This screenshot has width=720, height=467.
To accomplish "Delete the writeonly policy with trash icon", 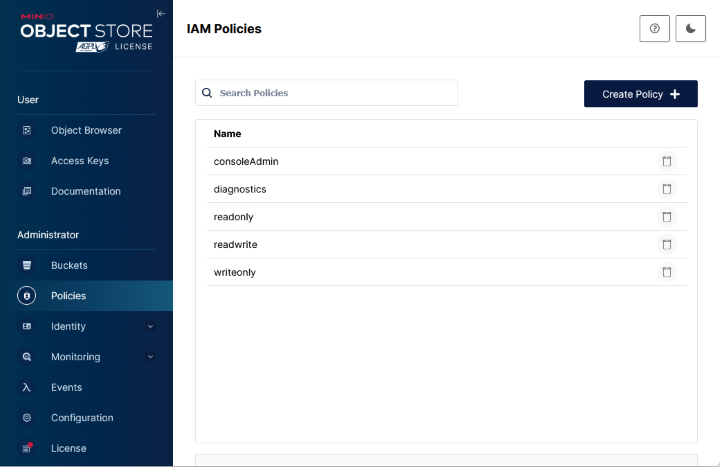I will coord(666,272).
